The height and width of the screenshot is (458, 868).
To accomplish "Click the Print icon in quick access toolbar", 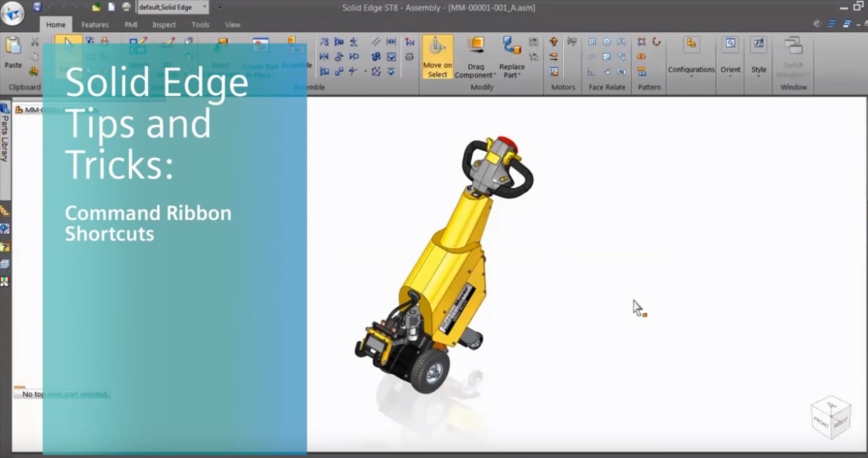I will pos(127,7).
